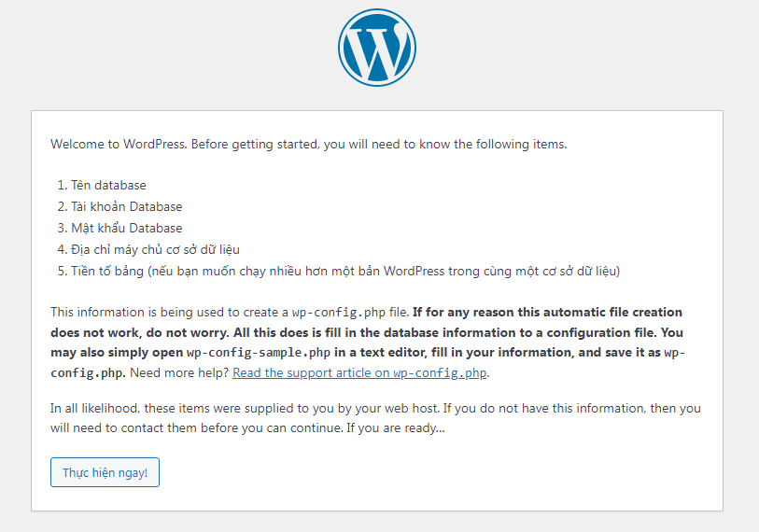Click the "Tên database" list item
Viewport: 759px width, 532px height.
pos(108,186)
